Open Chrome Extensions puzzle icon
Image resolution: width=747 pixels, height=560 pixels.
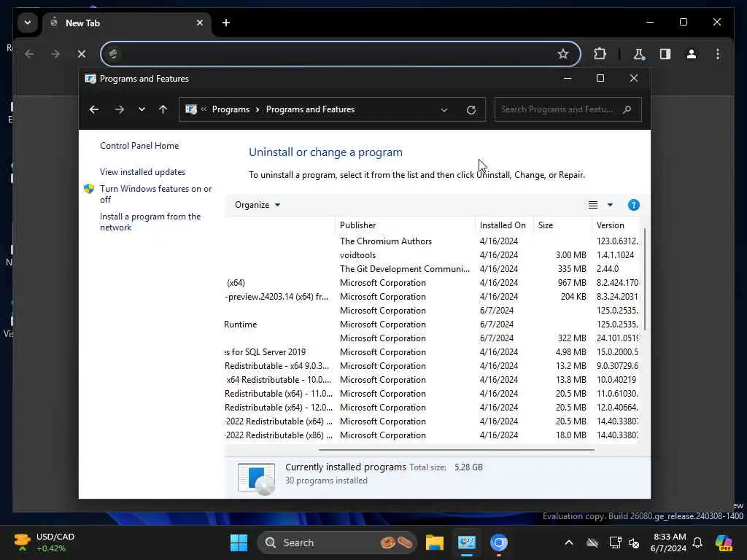tap(600, 54)
